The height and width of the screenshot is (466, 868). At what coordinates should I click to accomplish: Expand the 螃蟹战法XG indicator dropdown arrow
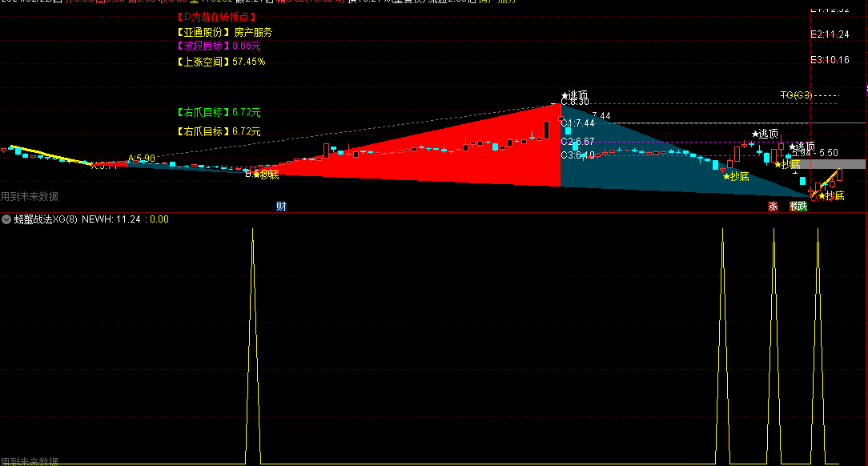pyautogui.click(x=6, y=219)
